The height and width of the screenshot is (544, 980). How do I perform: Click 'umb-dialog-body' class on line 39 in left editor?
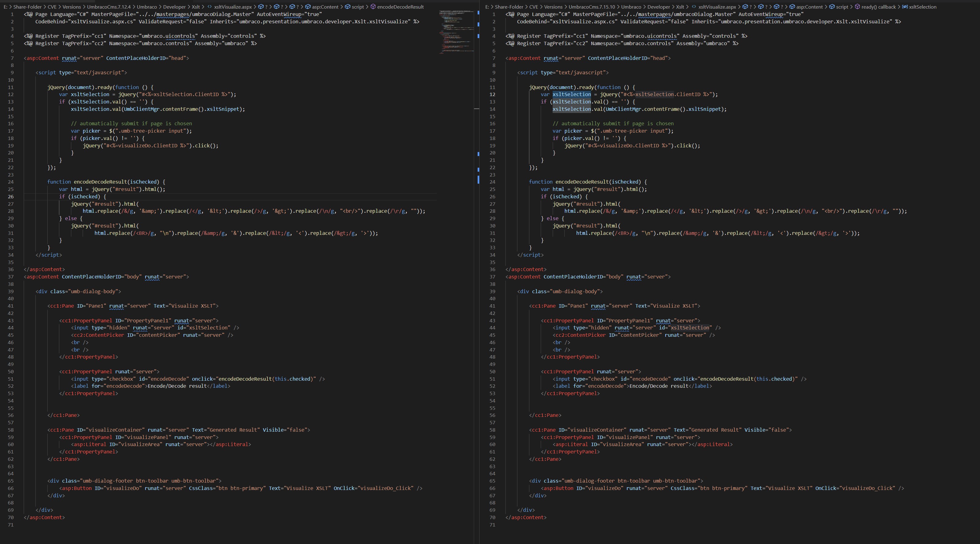93,291
